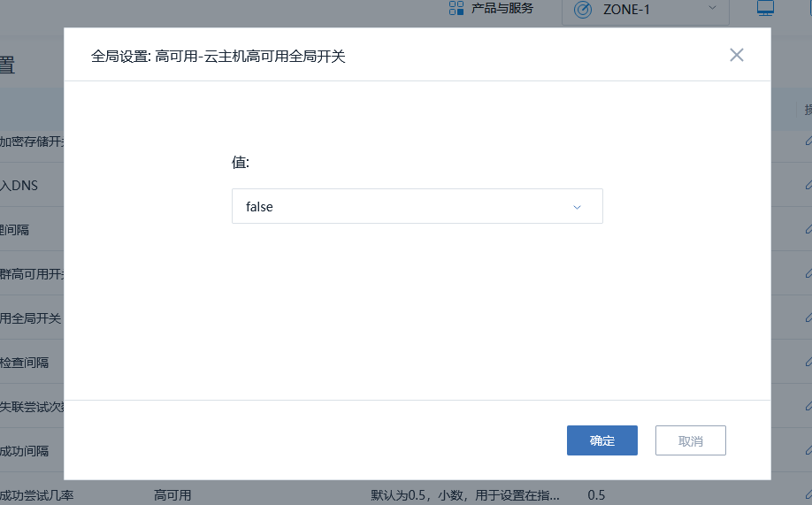Click the dialog title 全局设置 text
The height and width of the screenshot is (505, 812).
(x=218, y=56)
